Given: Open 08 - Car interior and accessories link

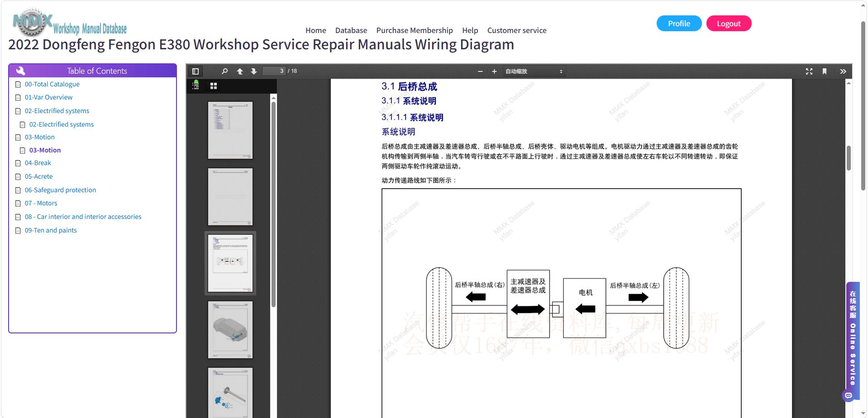Looking at the screenshot, I should pos(83,217).
